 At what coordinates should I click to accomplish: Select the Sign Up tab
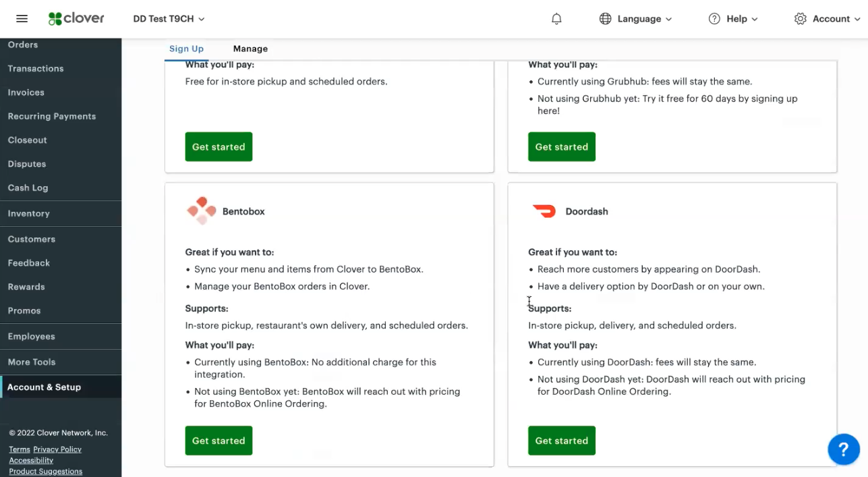tap(186, 48)
